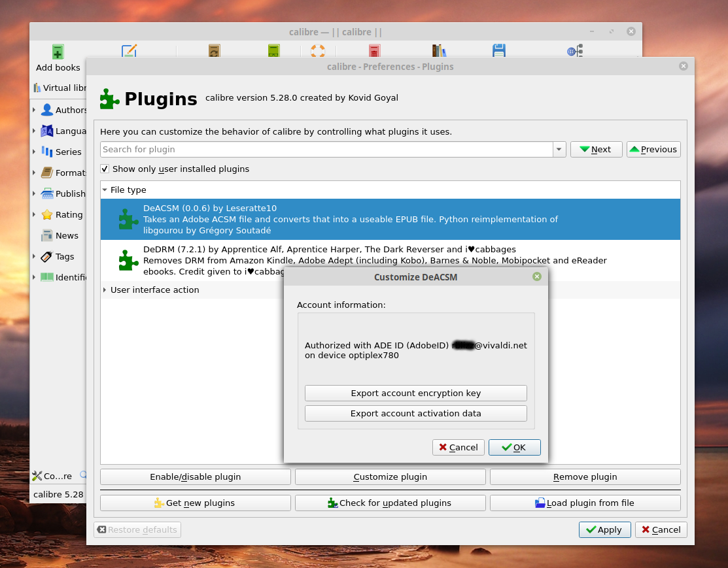Expand the Authors tree node arrow
This screenshot has height=568, width=728.
34,110
